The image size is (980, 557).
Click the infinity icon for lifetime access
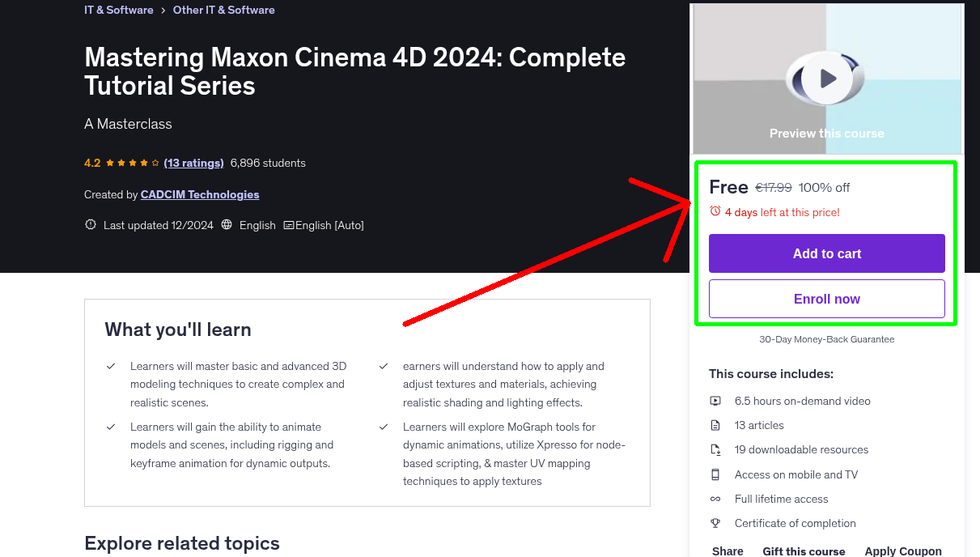(x=715, y=499)
